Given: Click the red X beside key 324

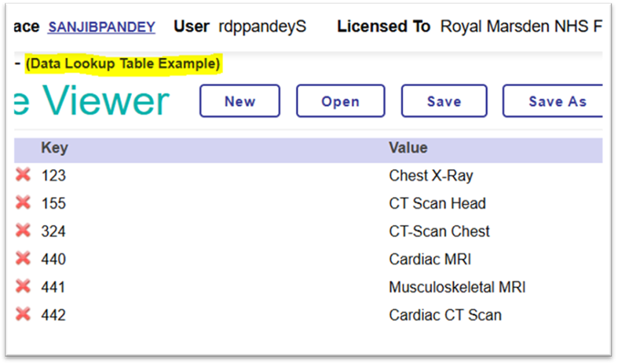Looking at the screenshot, I should (23, 231).
